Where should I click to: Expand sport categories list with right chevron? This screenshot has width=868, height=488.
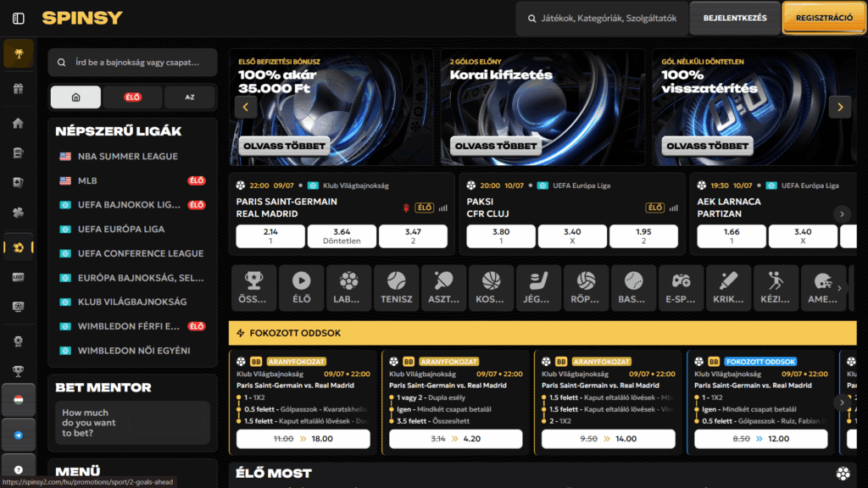pyautogui.click(x=840, y=288)
